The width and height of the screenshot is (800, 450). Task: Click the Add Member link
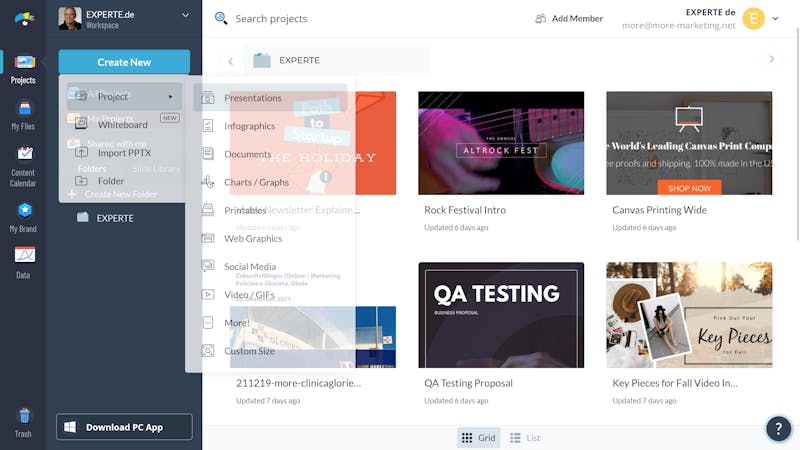(x=577, y=18)
